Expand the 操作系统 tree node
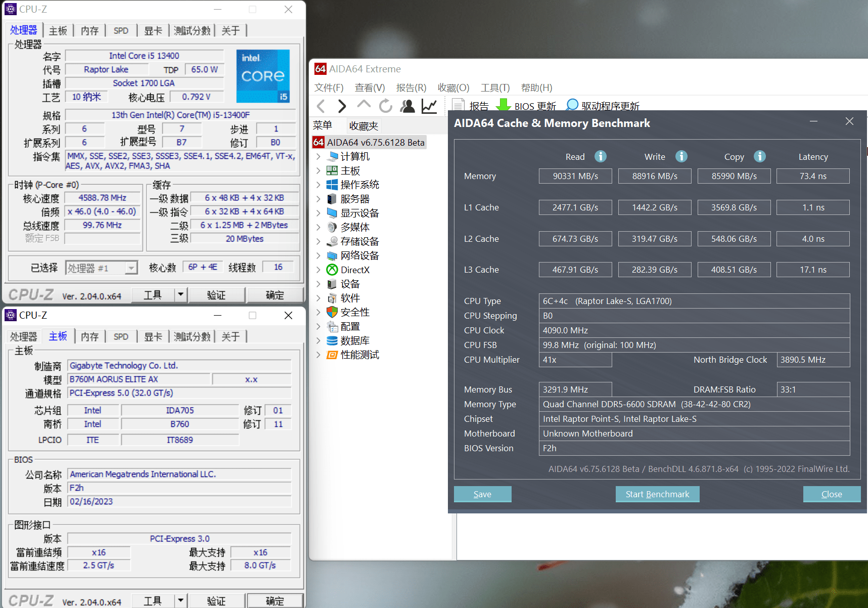This screenshot has width=868, height=608. 318,185
